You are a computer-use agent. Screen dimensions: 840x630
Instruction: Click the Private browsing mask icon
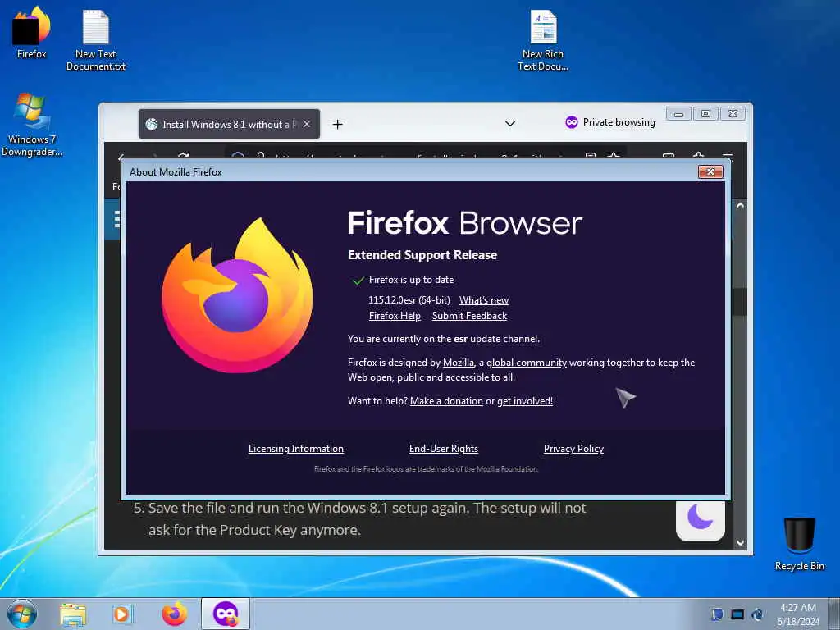572,122
